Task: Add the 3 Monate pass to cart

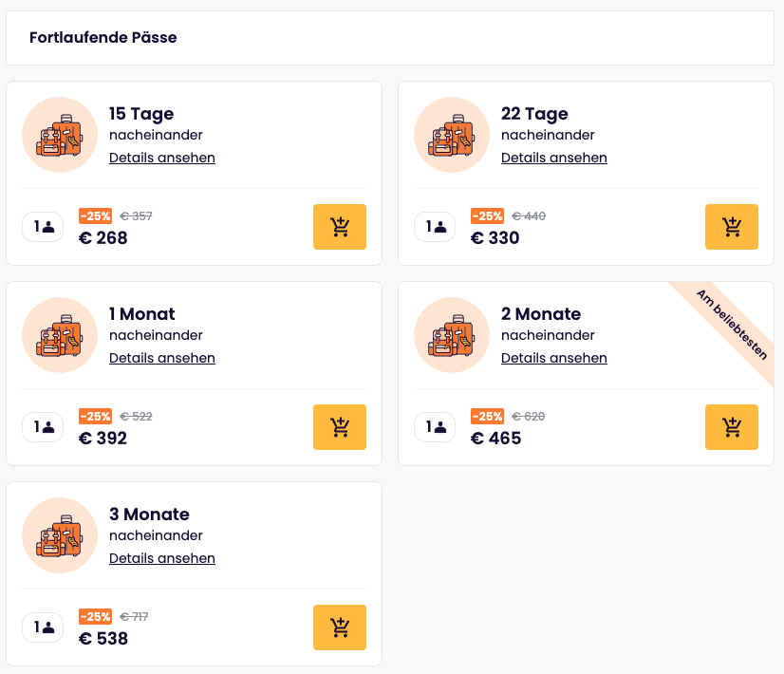Action: point(340,627)
